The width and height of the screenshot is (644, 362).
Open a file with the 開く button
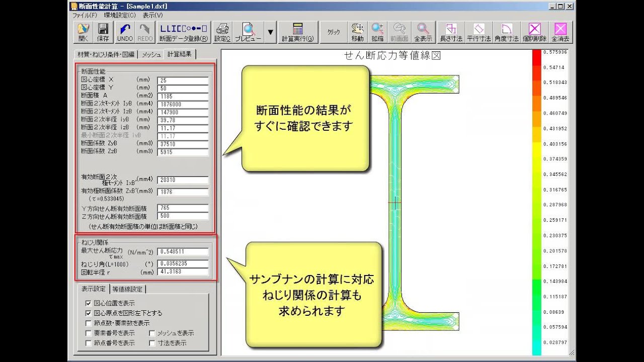(84, 32)
